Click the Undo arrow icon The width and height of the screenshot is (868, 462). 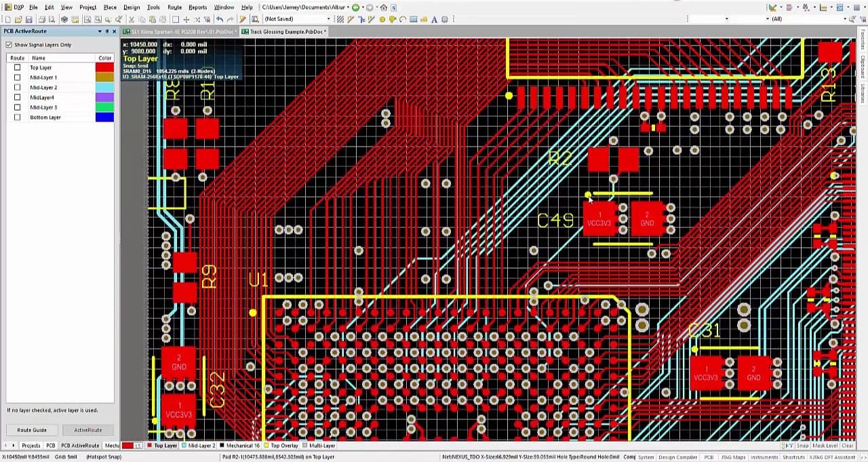(220, 19)
